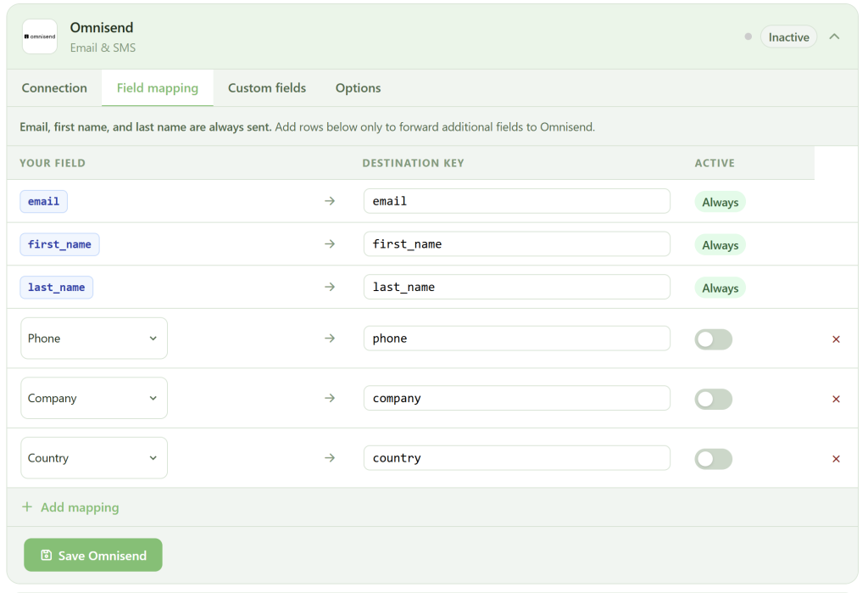Screen dimensions: 868x593
Task: Click the email destination key field
Action: coord(516,201)
